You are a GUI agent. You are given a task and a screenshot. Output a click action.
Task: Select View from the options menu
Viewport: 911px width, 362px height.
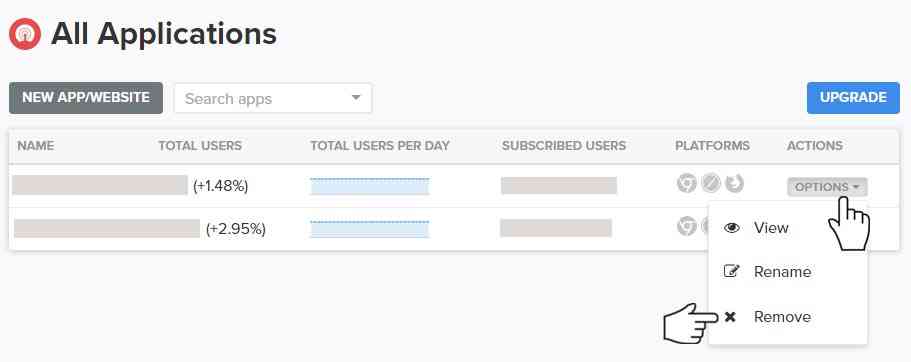coord(771,228)
